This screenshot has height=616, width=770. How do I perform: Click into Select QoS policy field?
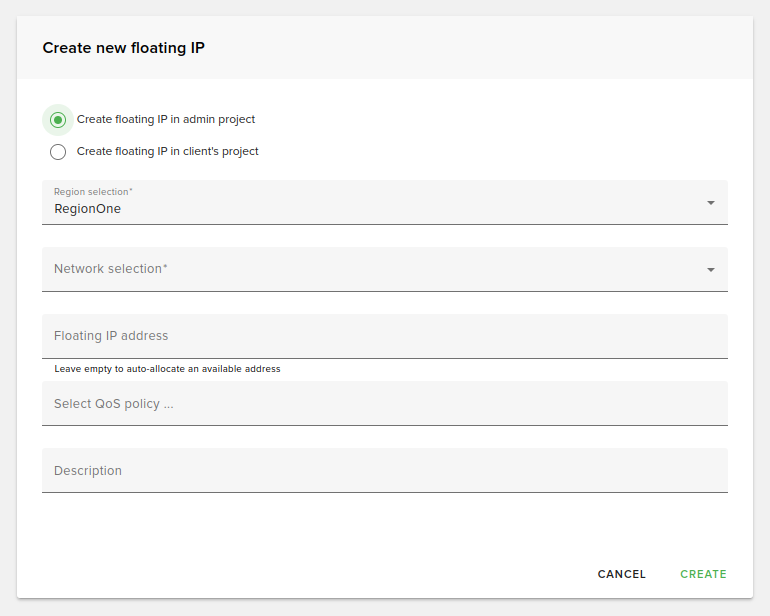coord(384,404)
